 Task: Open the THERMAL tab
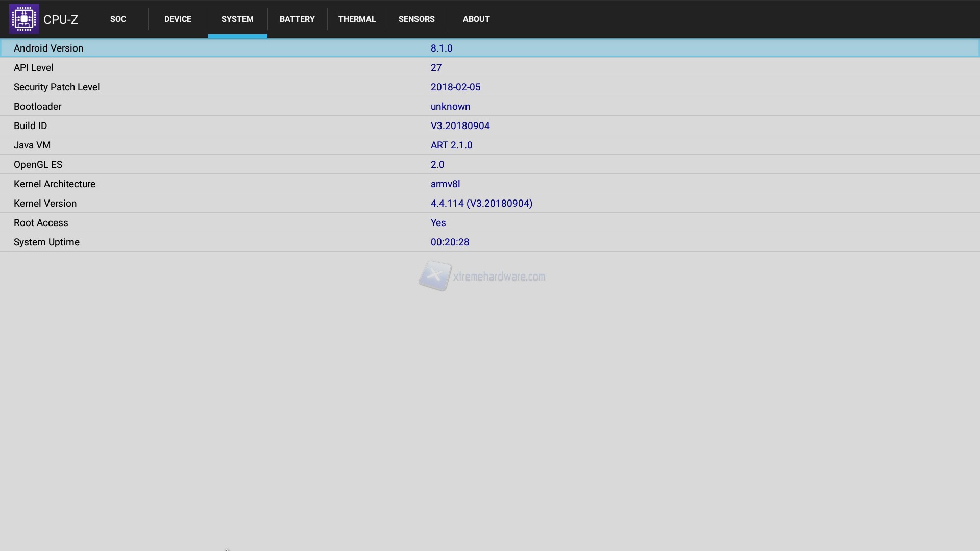357,19
